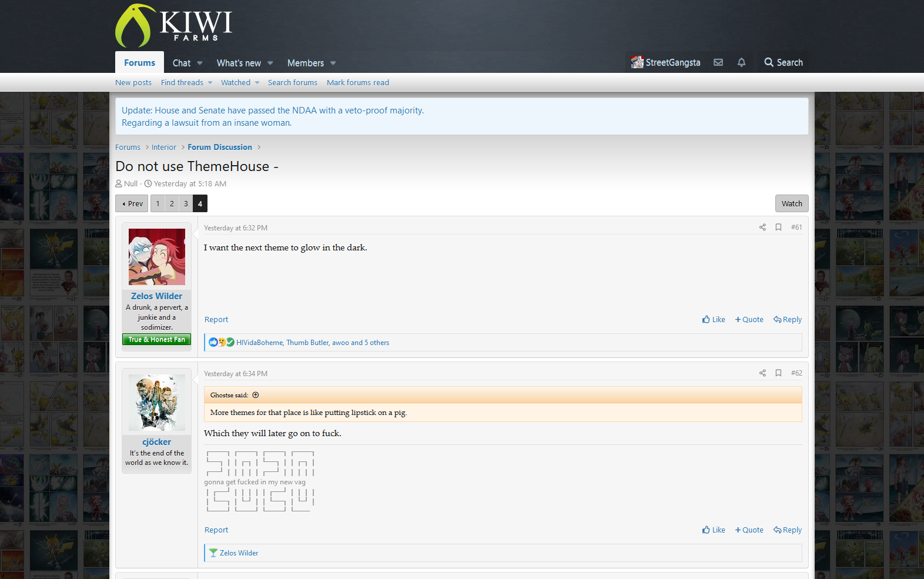
Task: Go to Interior breadcrumb
Action: [164, 148]
